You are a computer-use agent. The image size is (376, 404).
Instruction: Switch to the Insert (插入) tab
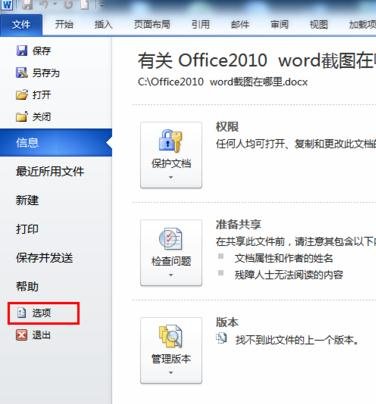pyautogui.click(x=103, y=24)
